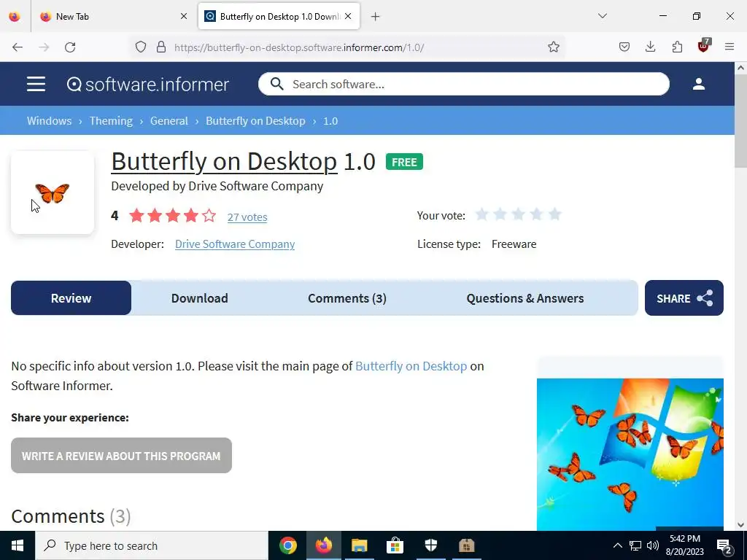Rate three stars in Your vote

coord(519,215)
